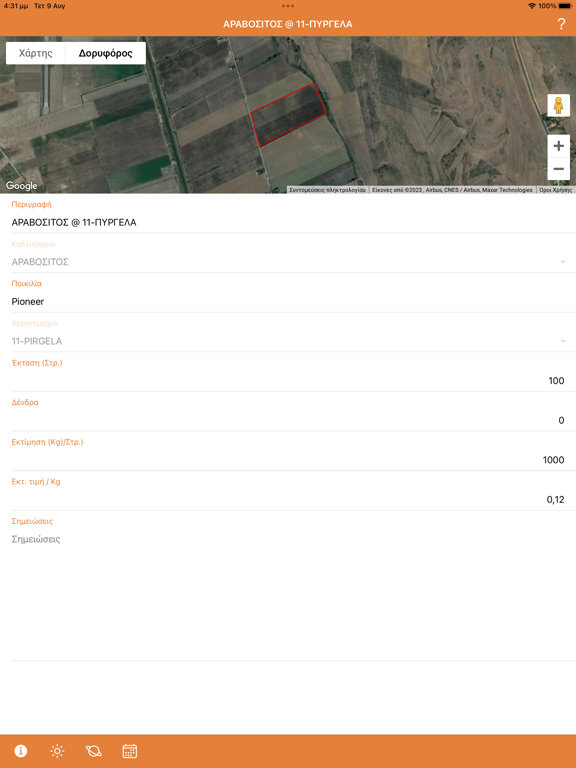576x768 pixels.
Task: Open the weather sun icon
Action: coord(57,750)
